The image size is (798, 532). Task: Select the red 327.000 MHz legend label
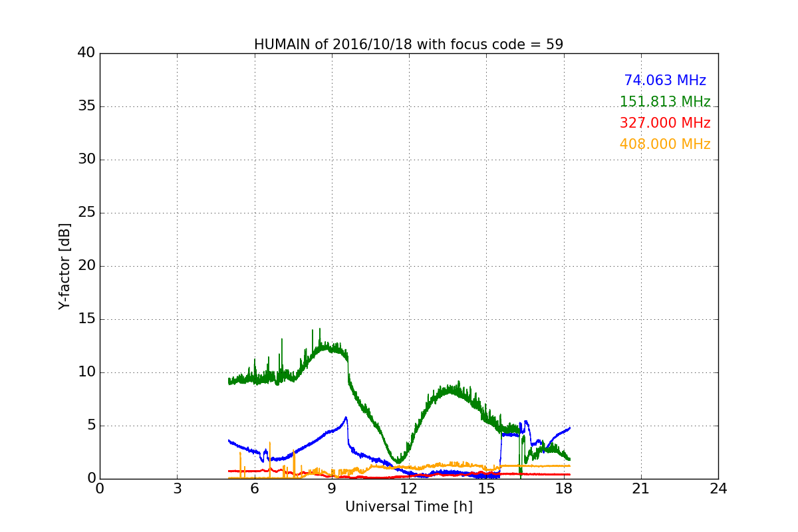(x=665, y=123)
